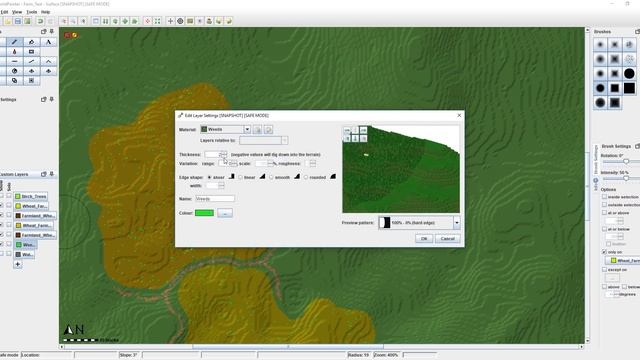The image size is (640, 360).
Task: Open the Tools menu
Action: pyautogui.click(x=31, y=12)
